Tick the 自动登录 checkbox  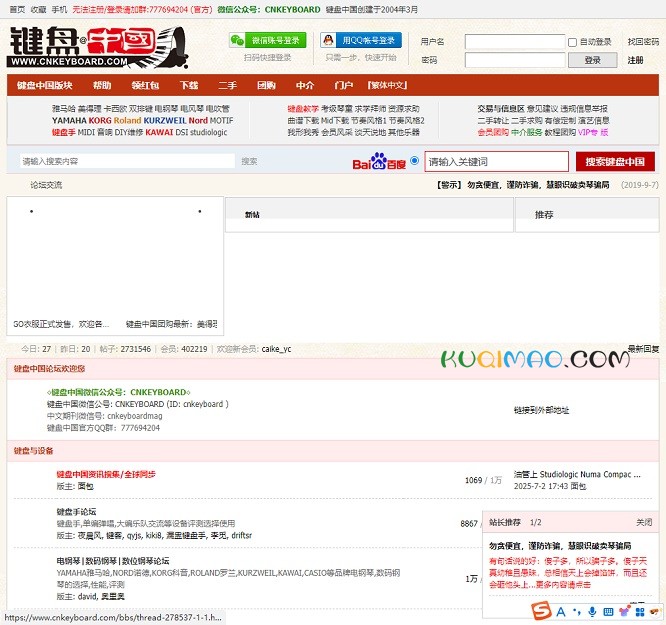pyautogui.click(x=573, y=42)
